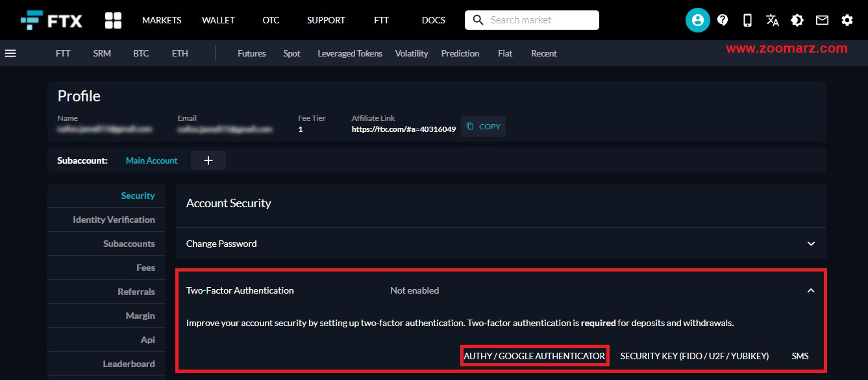The height and width of the screenshot is (380, 868).
Task: Open the WALLET menu
Action: pos(218,20)
